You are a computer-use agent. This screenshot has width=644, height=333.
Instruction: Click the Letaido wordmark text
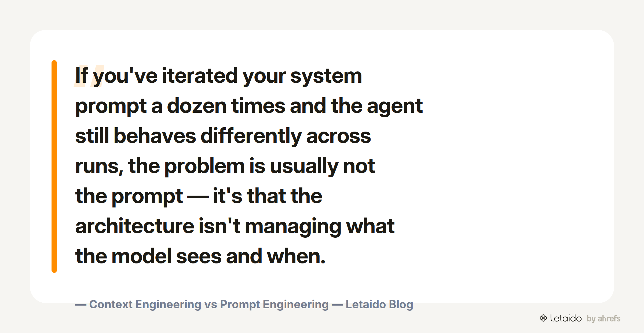(x=566, y=318)
